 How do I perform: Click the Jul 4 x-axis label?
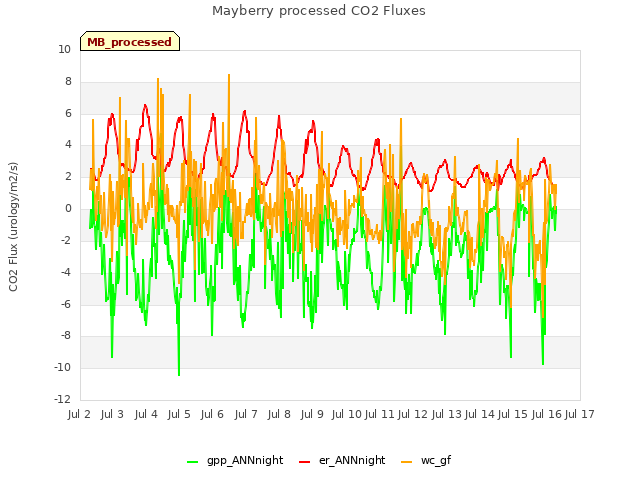click(146, 414)
